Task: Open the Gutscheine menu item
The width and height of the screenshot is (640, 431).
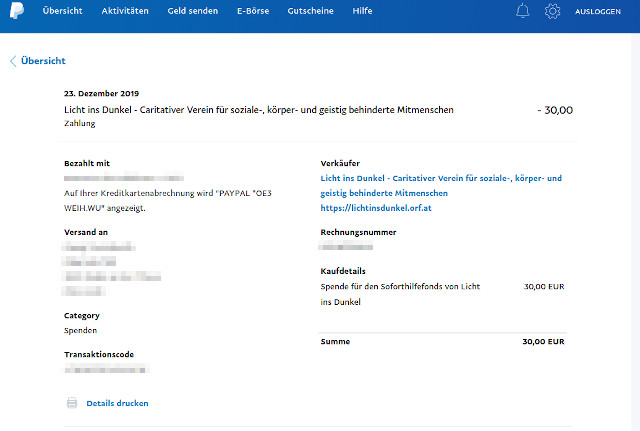Action: [x=310, y=11]
